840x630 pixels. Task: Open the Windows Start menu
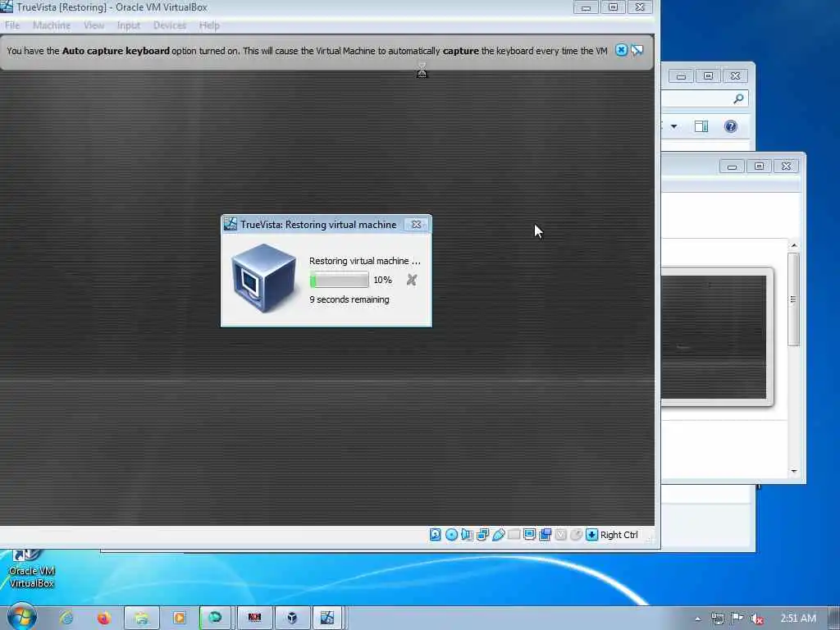[x=22, y=617]
